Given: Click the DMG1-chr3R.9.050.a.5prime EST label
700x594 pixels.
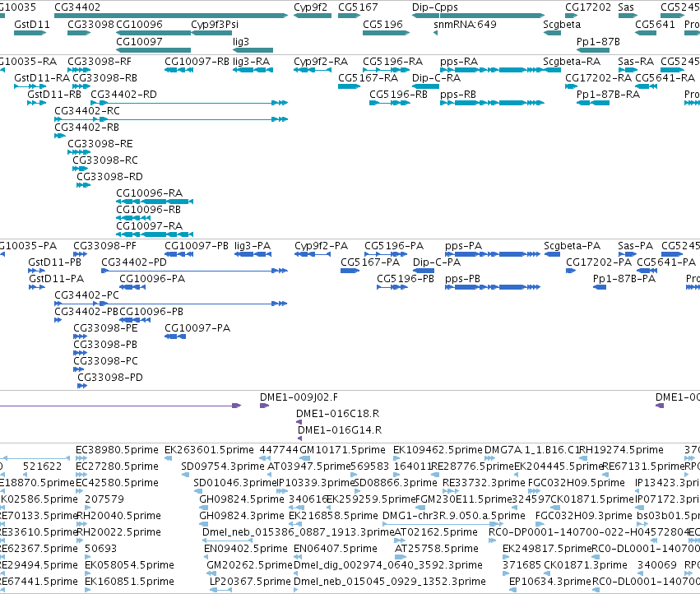Looking at the screenshot, I should click(453, 516).
